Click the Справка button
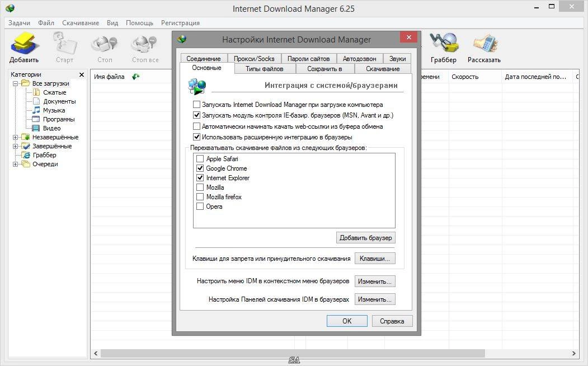 point(392,321)
